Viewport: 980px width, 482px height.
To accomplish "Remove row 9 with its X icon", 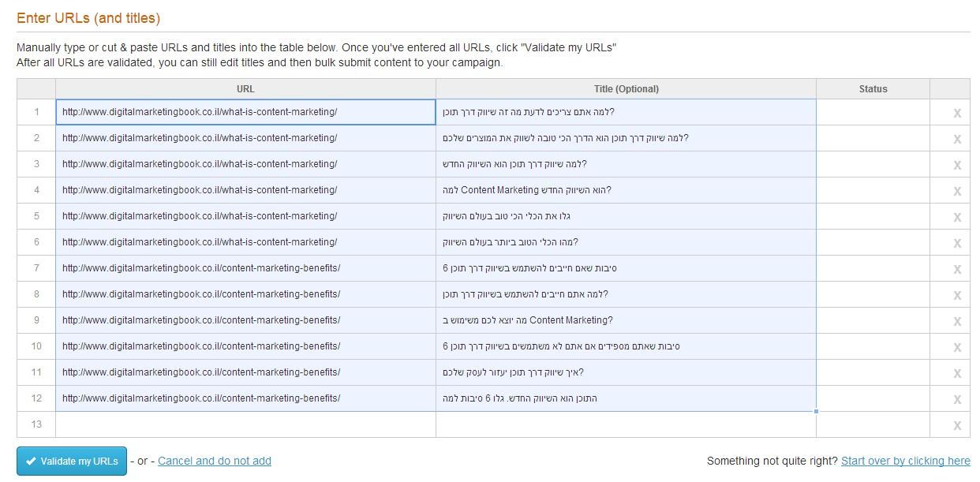I will tap(957, 321).
